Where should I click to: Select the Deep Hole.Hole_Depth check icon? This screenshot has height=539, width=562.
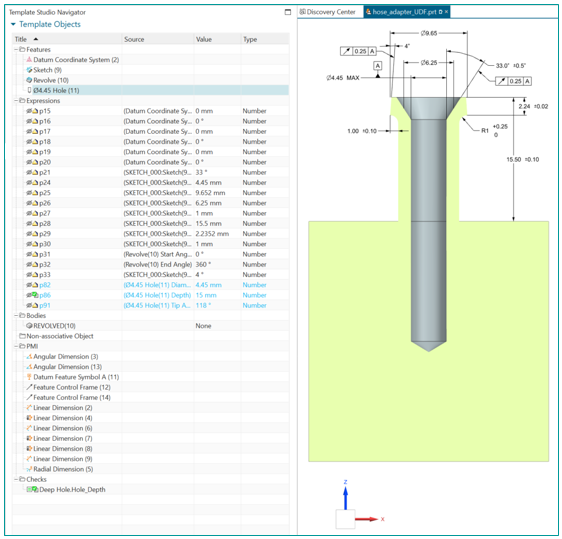32,490
